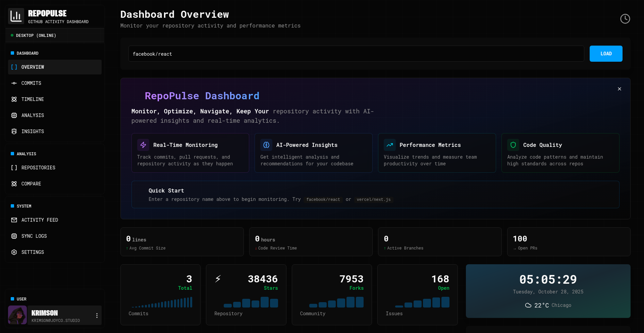The width and height of the screenshot is (644, 333).
Task: Click the Performance Metrics trend icon
Action: [x=390, y=145]
